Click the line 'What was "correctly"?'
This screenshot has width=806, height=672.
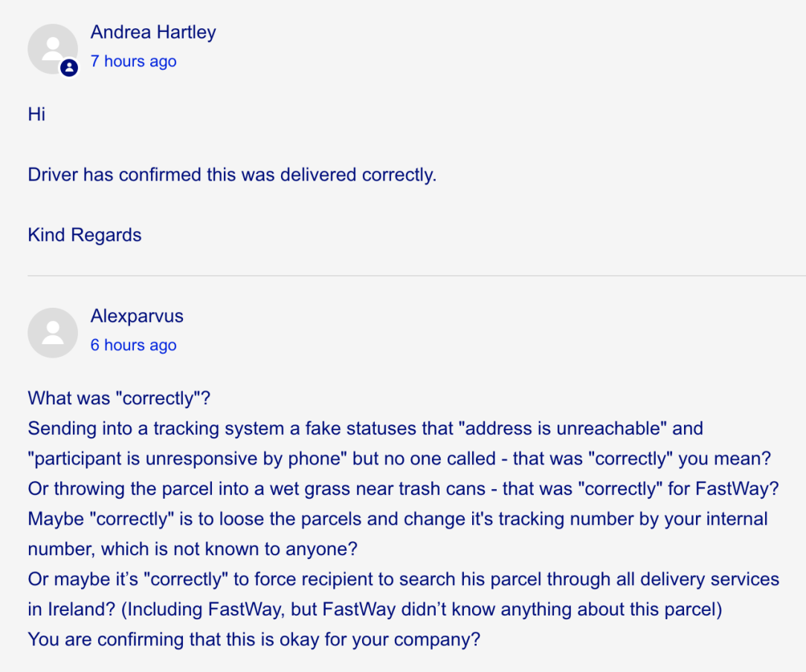(119, 398)
